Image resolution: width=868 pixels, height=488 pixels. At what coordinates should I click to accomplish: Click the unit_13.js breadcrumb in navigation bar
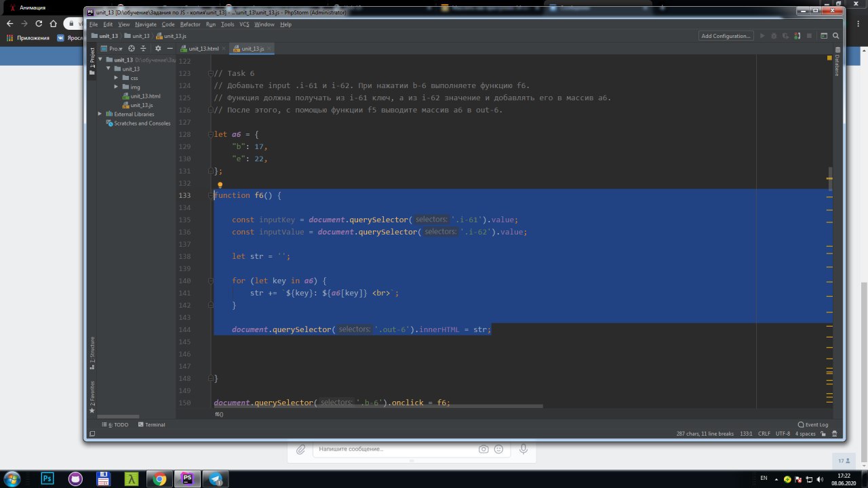pyautogui.click(x=171, y=36)
